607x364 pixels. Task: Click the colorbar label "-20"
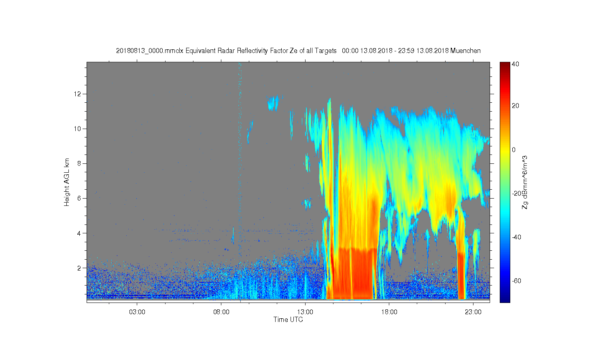(516, 193)
